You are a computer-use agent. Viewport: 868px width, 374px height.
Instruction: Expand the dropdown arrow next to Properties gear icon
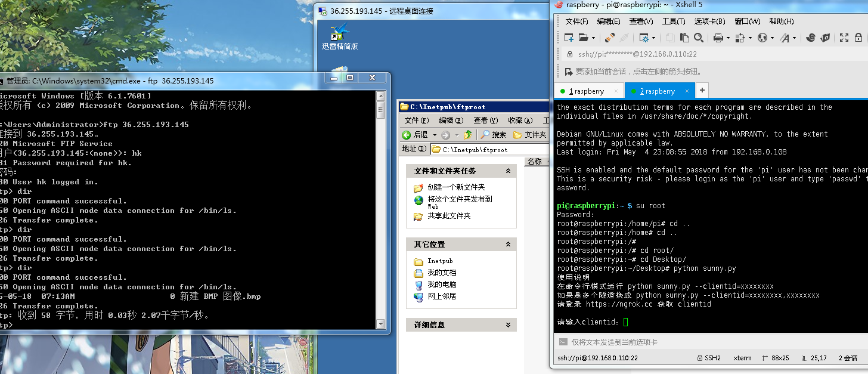click(x=653, y=38)
